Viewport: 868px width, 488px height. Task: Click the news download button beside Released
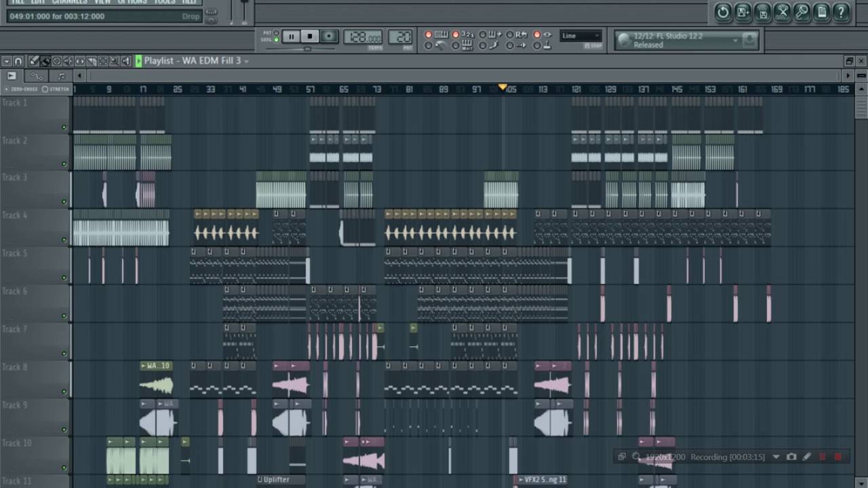pyautogui.click(x=749, y=41)
